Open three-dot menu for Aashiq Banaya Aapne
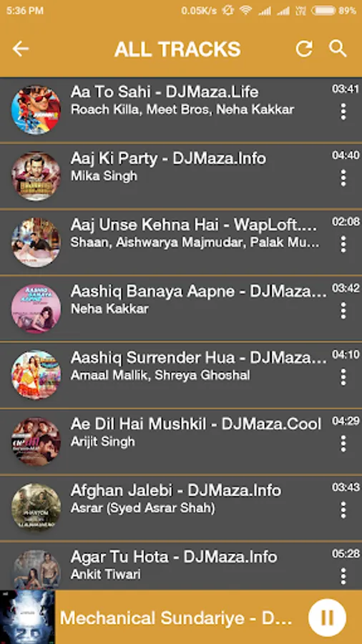This screenshot has width=362, height=644. click(x=343, y=311)
